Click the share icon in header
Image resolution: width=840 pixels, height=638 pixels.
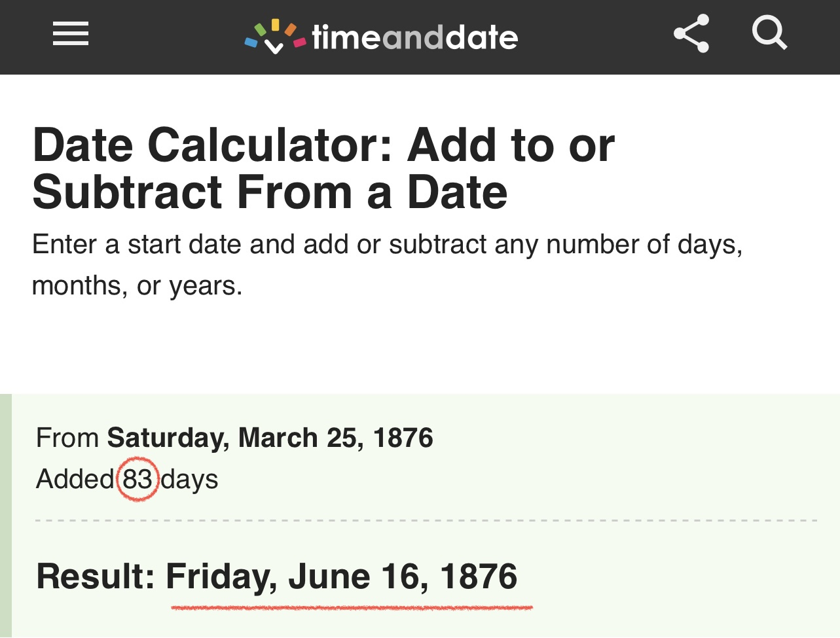691,33
